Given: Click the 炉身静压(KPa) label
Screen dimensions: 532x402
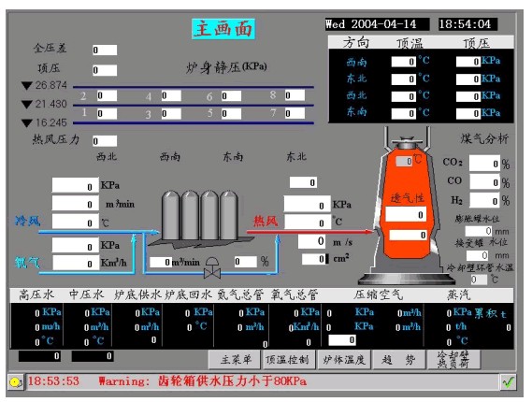Looking at the screenshot, I should pos(226,67).
